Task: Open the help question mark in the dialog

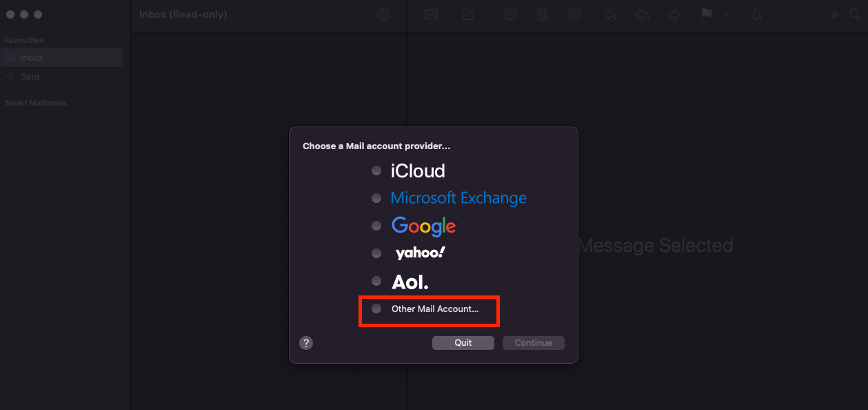Action: [306, 342]
